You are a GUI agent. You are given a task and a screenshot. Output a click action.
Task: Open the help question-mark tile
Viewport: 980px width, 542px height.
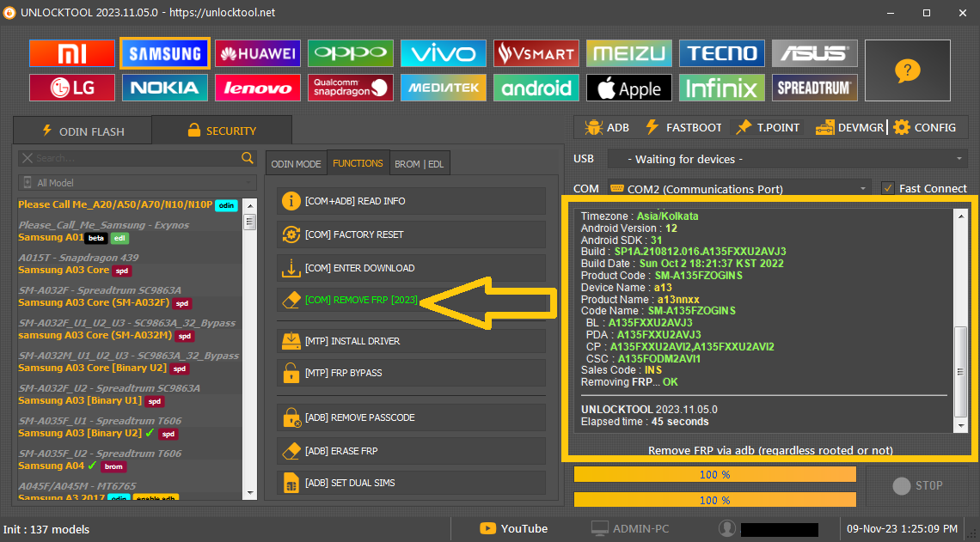click(908, 70)
